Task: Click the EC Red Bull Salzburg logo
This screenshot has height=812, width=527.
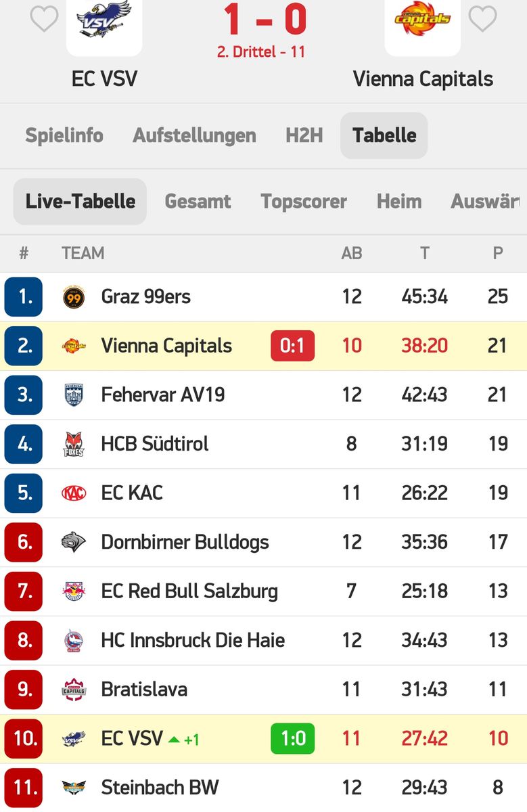Action: [74, 591]
